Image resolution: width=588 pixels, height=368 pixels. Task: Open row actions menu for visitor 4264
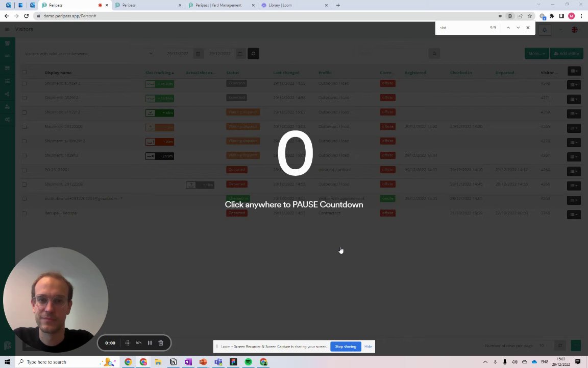click(x=574, y=171)
